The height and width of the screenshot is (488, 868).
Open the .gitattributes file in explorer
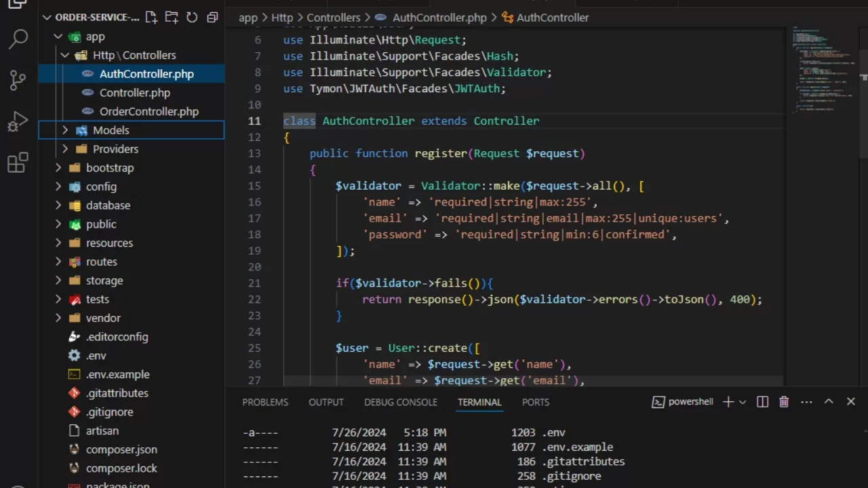tap(132, 393)
